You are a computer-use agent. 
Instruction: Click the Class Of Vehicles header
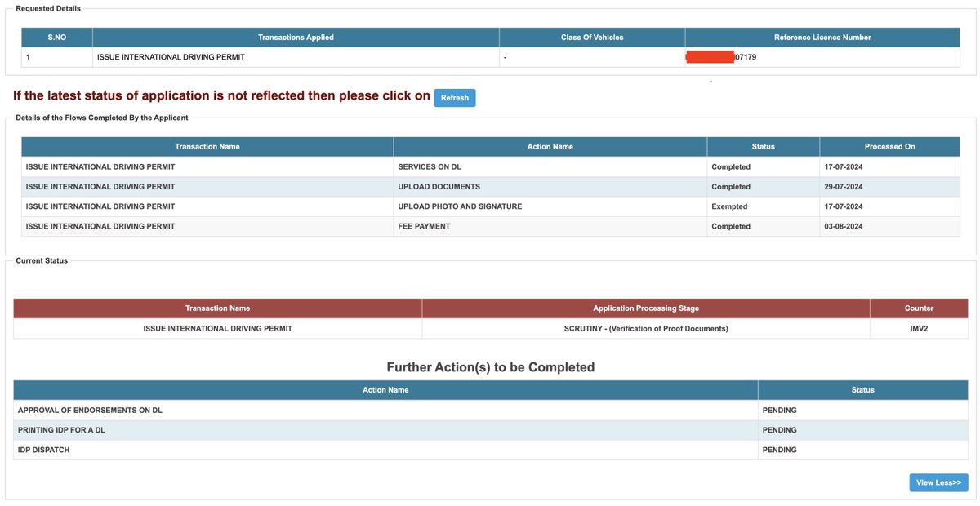point(592,38)
